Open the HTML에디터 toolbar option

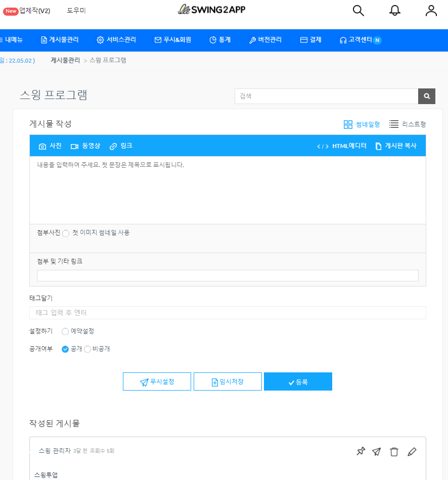(x=342, y=146)
